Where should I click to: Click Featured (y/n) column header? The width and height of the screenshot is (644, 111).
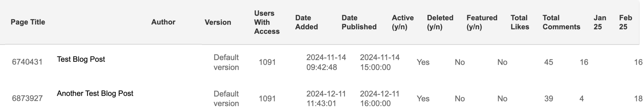(x=482, y=22)
